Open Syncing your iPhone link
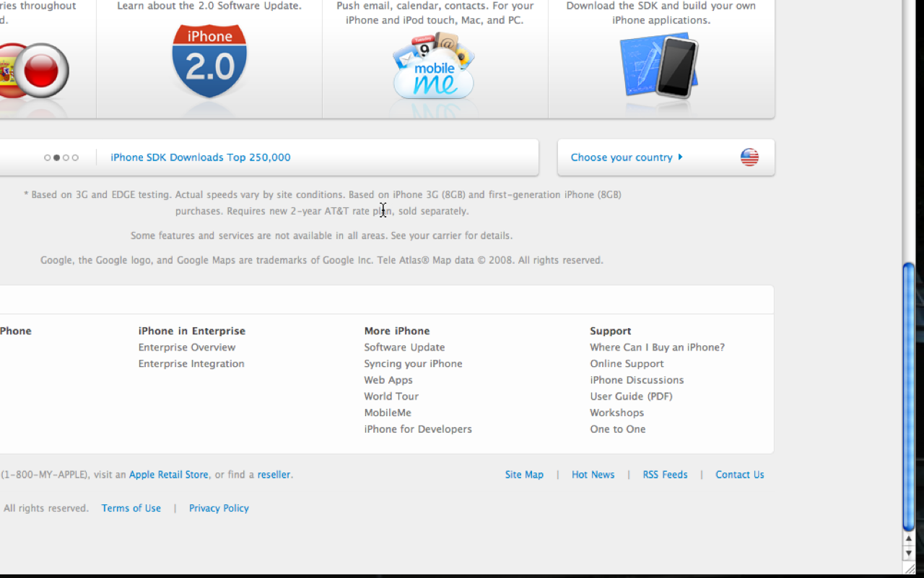The height and width of the screenshot is (578, 924). click(x=413, y=363)
